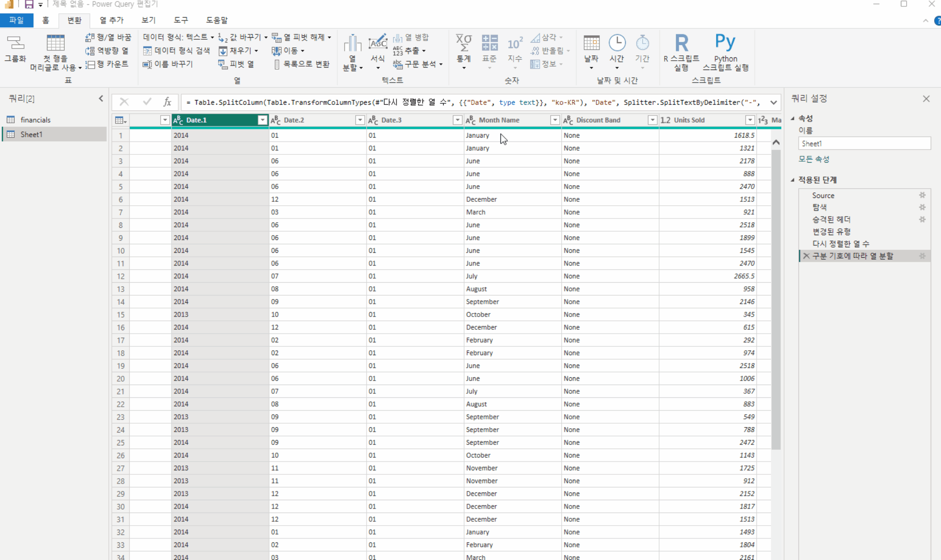The image size is (941, 560).
Task: Expand the formula bar
Action: tap(773, 102)
